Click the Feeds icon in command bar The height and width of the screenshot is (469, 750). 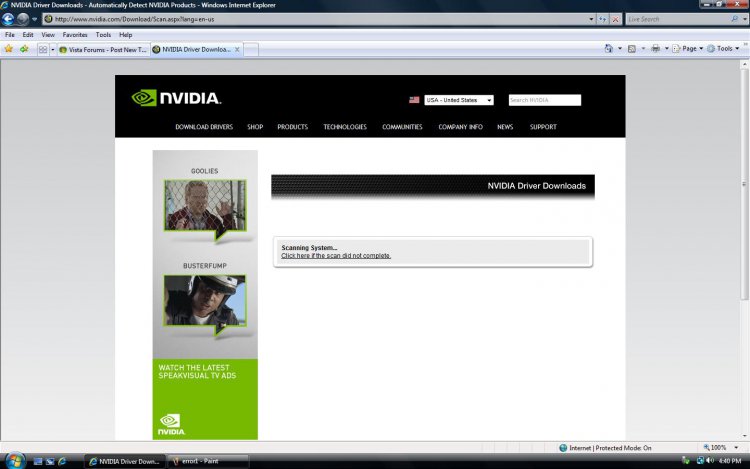(x=632, y=49)
